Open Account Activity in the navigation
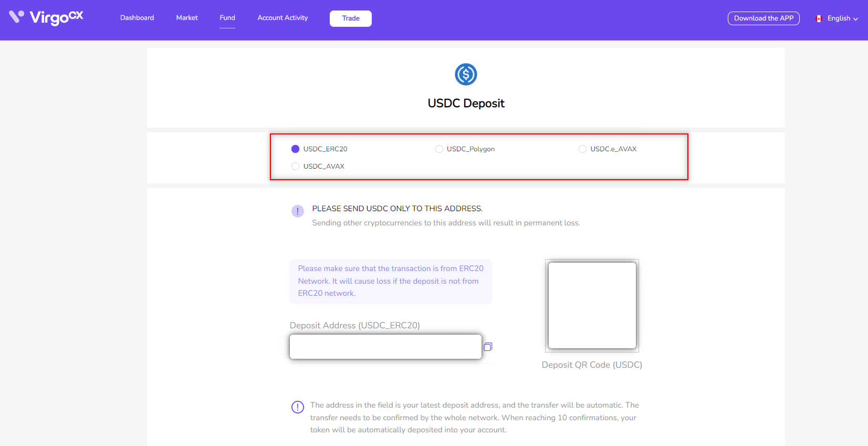Image resolution: width=868 pixels, height=446 pixels. coord(283,18)
